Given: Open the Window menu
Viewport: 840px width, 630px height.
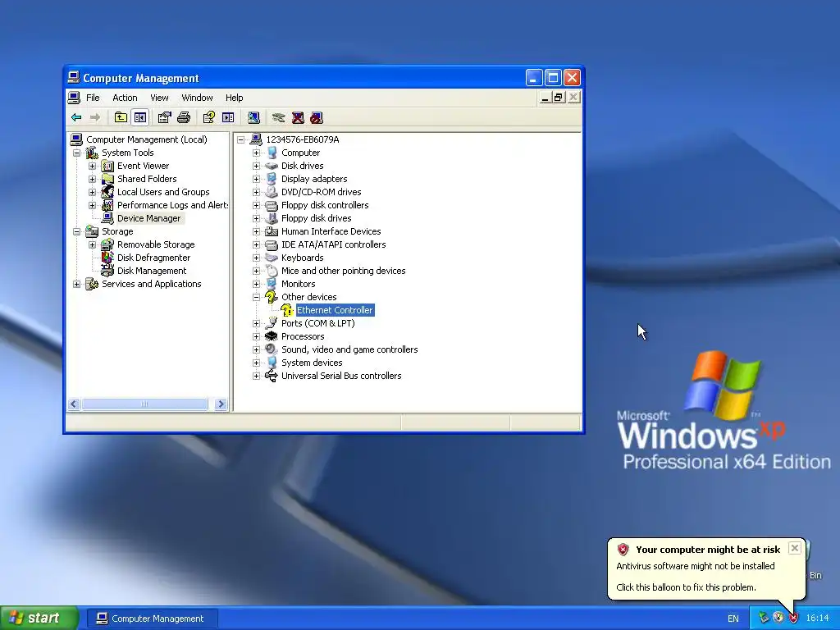Looking at the screenshot, I should click(x=197, y=98).
